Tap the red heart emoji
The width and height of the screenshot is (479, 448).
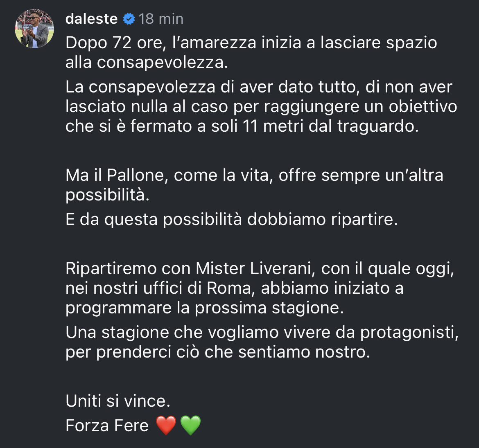[x=166, y=425]
